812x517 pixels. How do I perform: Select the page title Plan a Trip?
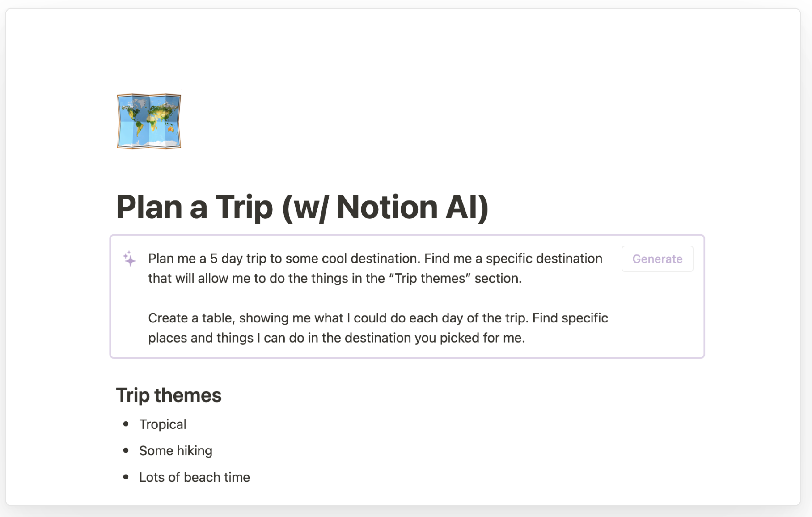302,207
